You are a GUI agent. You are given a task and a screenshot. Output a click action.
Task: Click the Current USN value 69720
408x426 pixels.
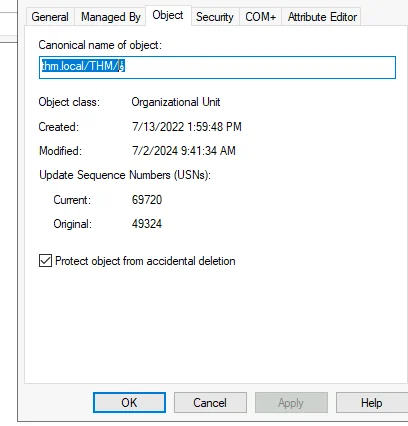[147, 200]
